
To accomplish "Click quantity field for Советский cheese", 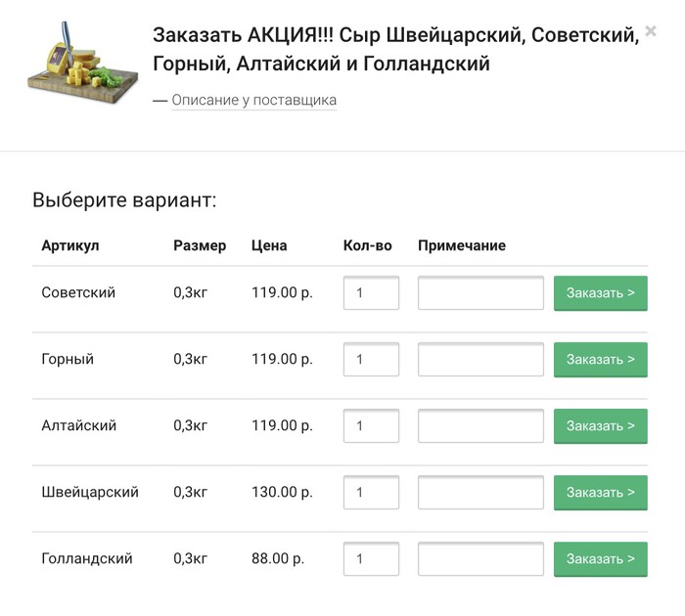I will click(x=371, y=293).
